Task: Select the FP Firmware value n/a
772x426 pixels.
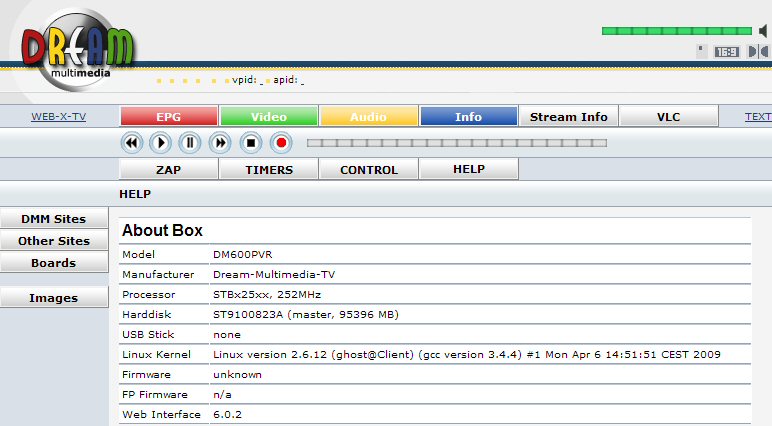Action: 222,394
